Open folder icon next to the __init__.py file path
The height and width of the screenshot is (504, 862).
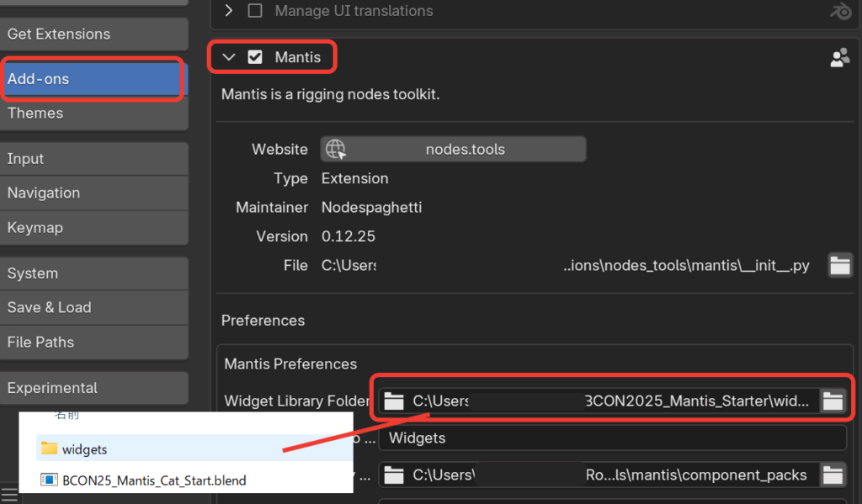coord(839,266)
